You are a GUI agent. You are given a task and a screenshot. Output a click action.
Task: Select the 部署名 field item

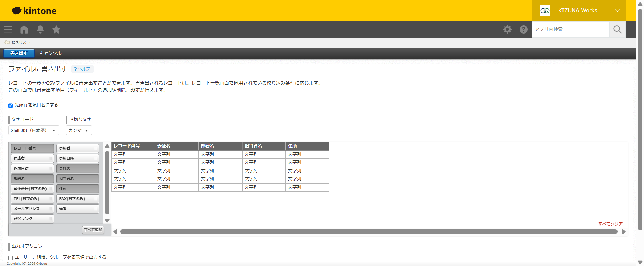click(33, 179)
